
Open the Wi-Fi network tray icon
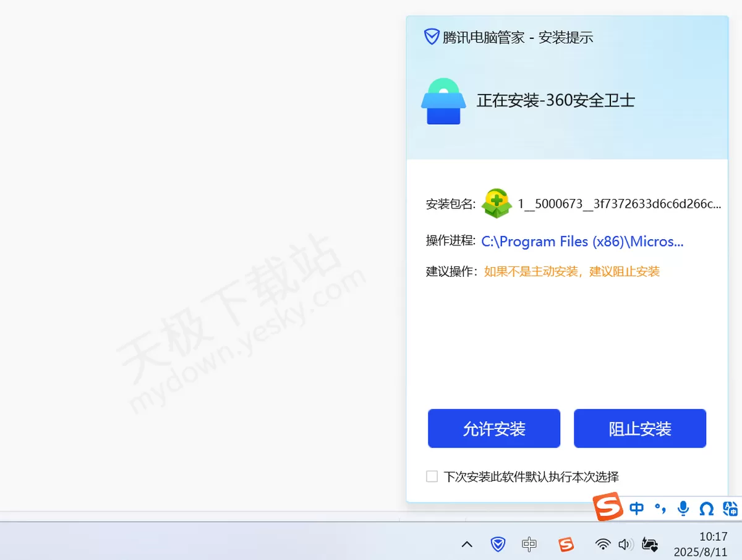tap(603, 544)
